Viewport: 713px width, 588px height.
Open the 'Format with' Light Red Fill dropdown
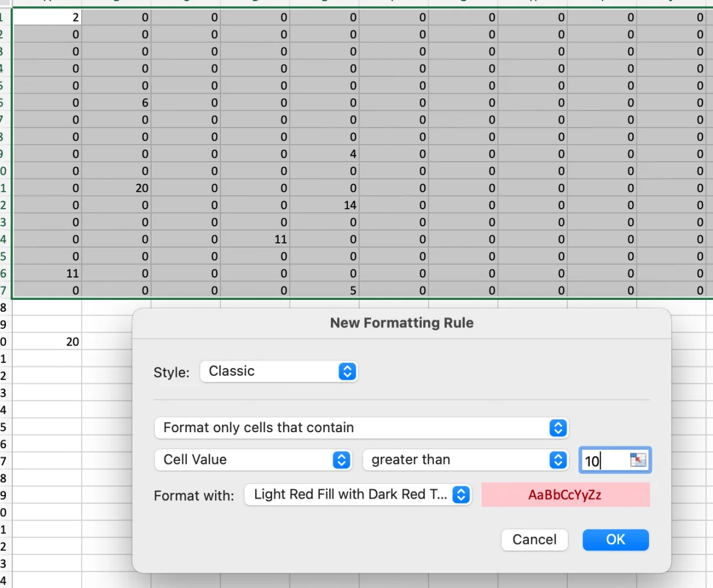pyautogui.click(x=357, y=495)
